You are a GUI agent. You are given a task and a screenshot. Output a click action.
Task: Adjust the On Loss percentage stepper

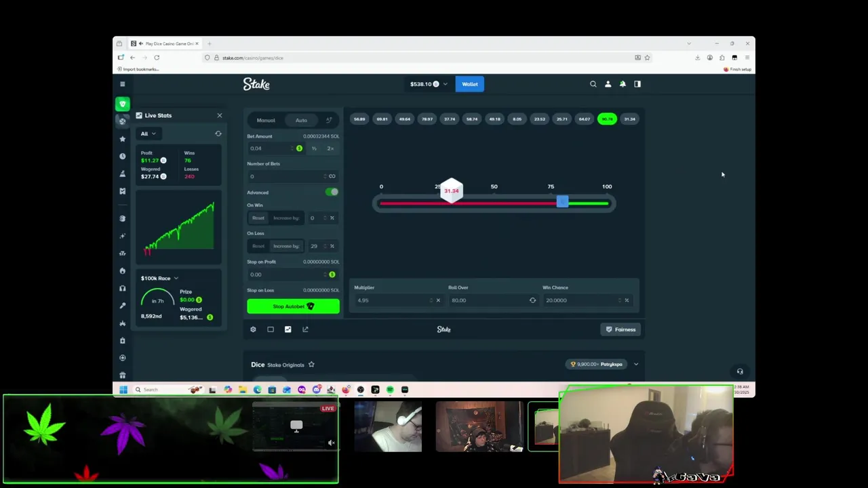[x=324, y=246]
